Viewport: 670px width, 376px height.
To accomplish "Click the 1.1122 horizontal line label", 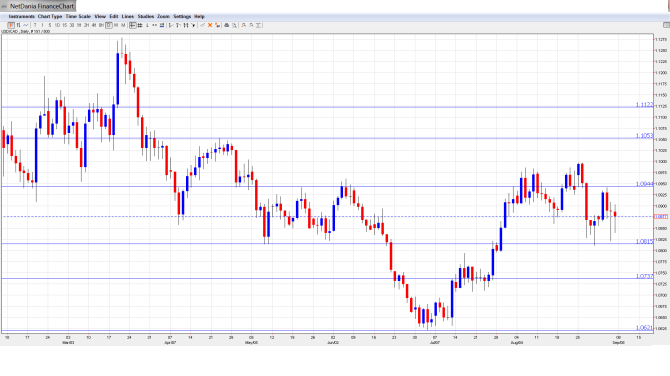I will pyautogui.click(x=644, y=105).
